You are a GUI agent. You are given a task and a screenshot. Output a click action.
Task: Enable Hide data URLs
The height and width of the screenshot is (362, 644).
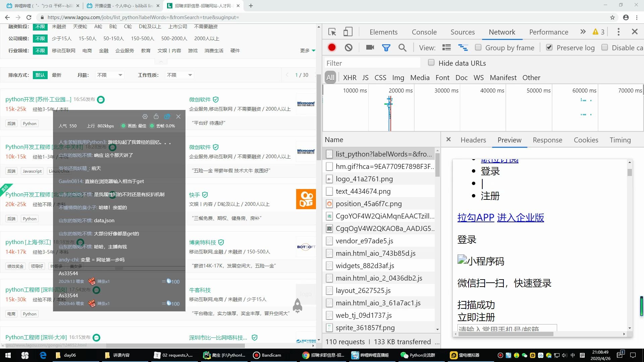click(431, 63)
